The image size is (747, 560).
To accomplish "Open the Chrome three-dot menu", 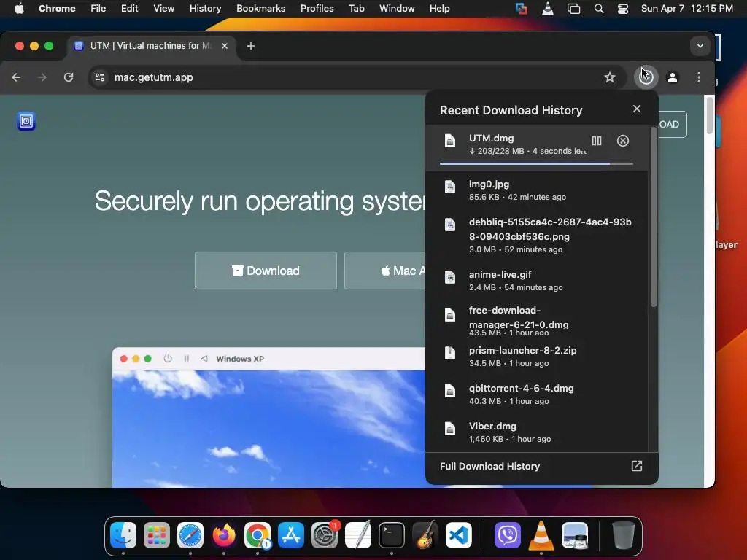I will (698, 77).
